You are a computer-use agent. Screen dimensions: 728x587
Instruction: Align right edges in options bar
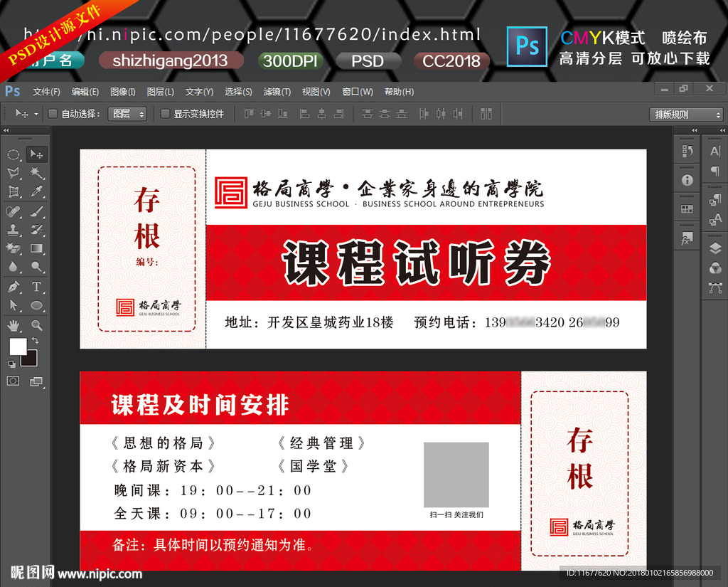pyautogui.click(x=339, y=113)
